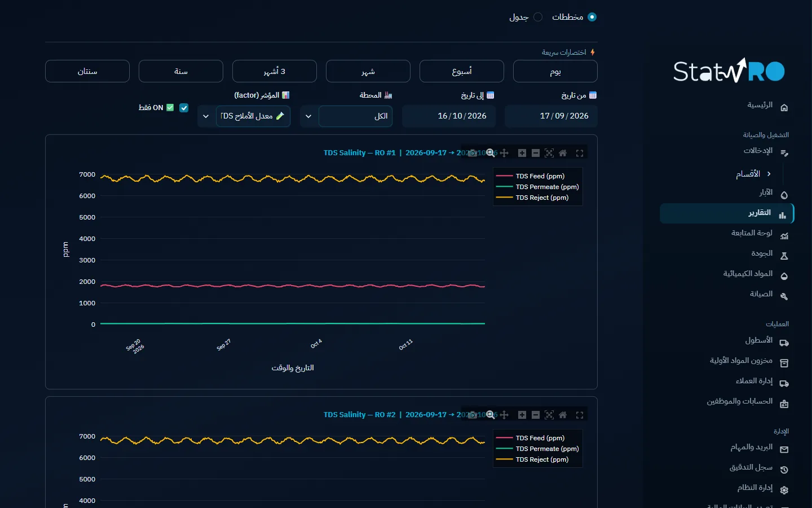
Task: Open RO #2 chart in fullscreen
Action: [x=580, y=415]
